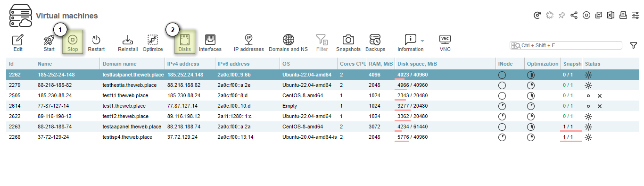
Task: Click disk space value 5776 / 40960
Action: tap(413, 137)
